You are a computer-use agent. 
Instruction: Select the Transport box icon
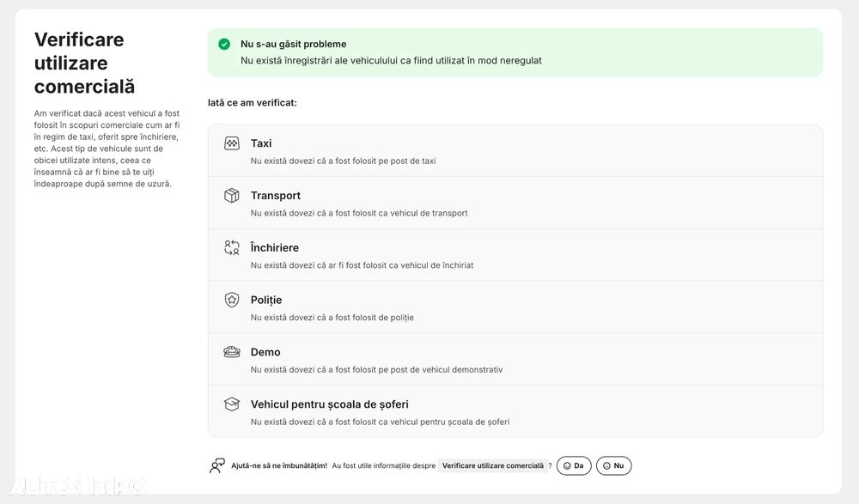coord(232,196)
